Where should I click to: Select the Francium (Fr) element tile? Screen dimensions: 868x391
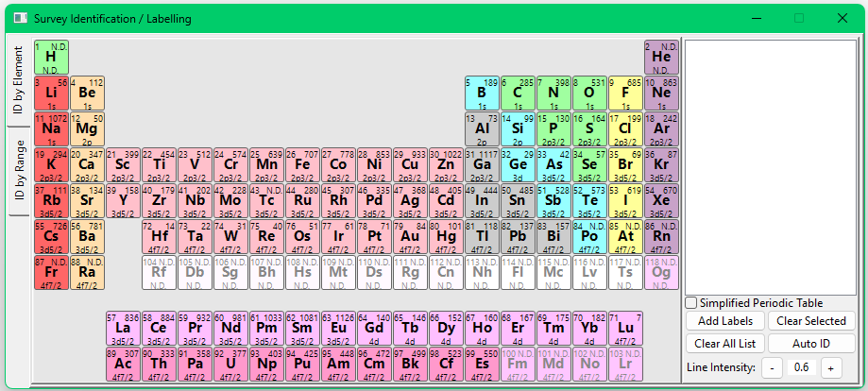tap(52, 273)
